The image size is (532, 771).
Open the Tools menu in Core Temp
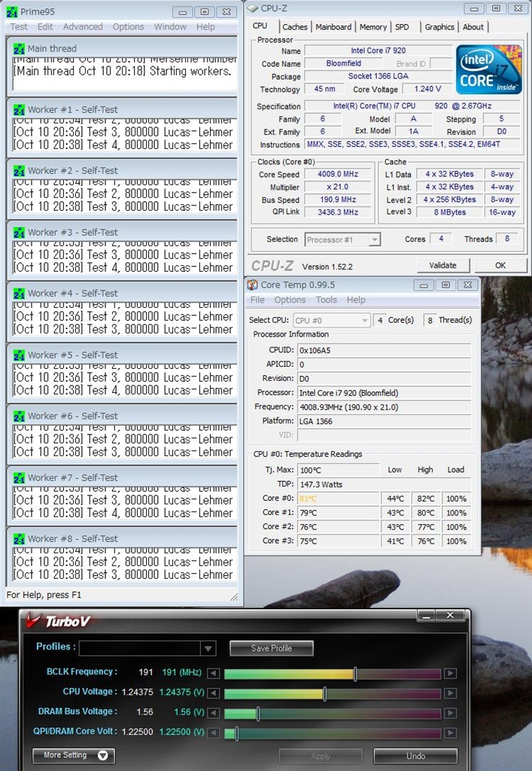pyautogui.click(x=326, y=300)
